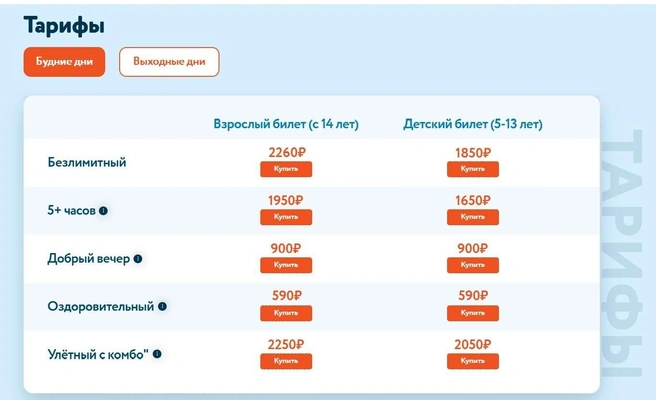The image size is (656, 400).
Task: Buy adult Оздоровительный ticket for 590₽
Action: [x=286, y=313]
